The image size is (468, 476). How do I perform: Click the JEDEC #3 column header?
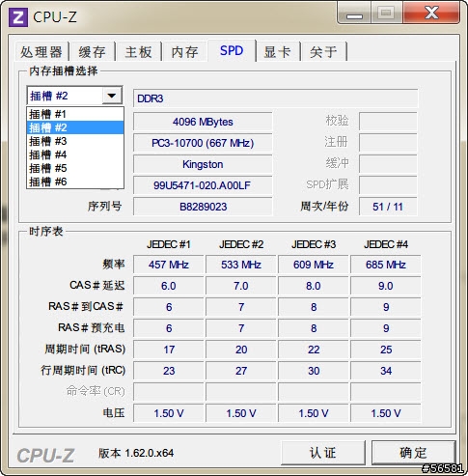(x=314, y=244)
